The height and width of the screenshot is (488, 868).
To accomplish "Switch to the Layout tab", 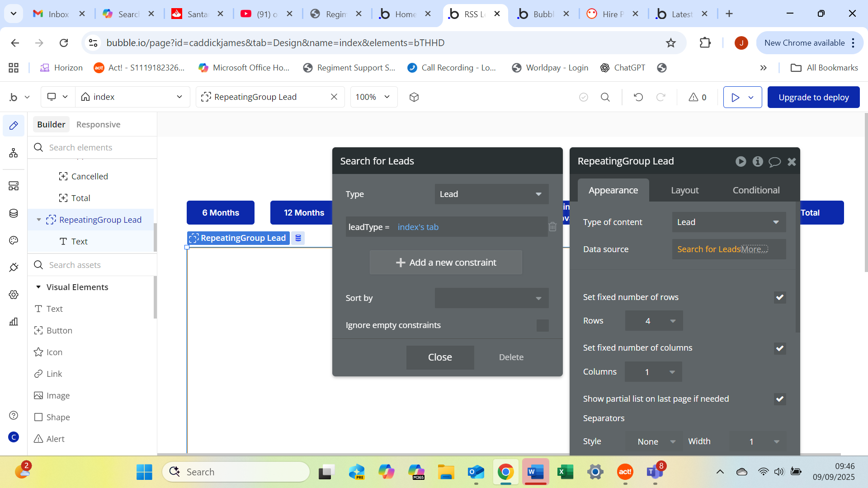I will pyautogui.click(x=684, y=190).
